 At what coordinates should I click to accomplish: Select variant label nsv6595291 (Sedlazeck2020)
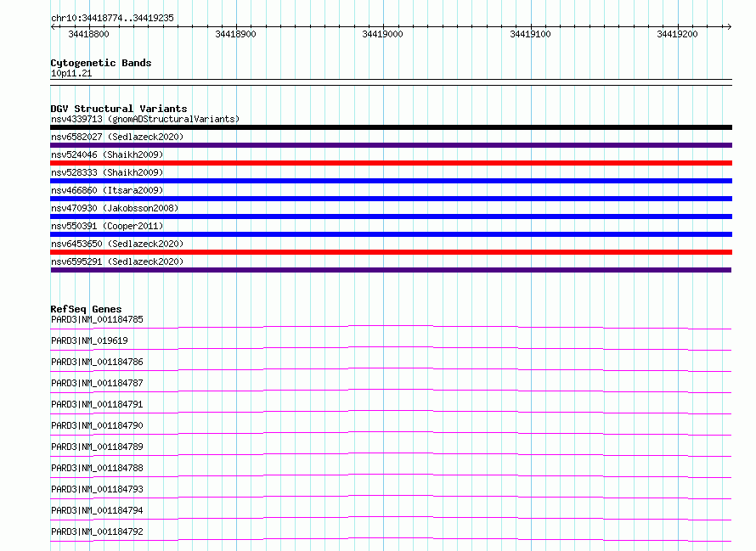(117, 261)
